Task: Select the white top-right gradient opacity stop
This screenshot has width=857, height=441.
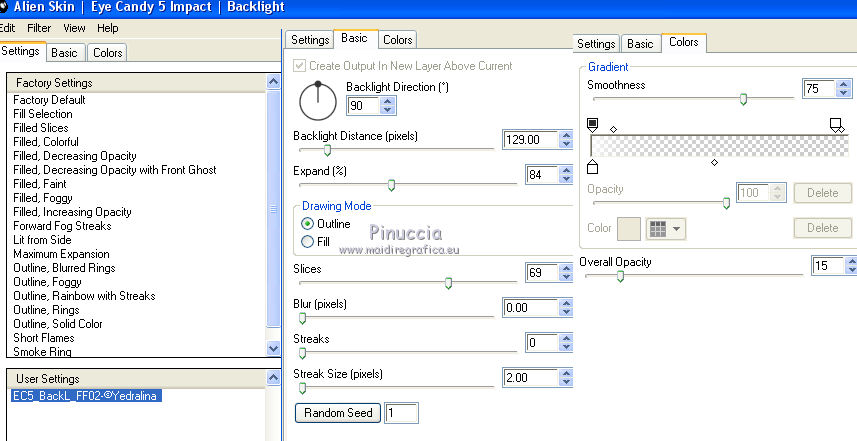Action: pos(835,125)
